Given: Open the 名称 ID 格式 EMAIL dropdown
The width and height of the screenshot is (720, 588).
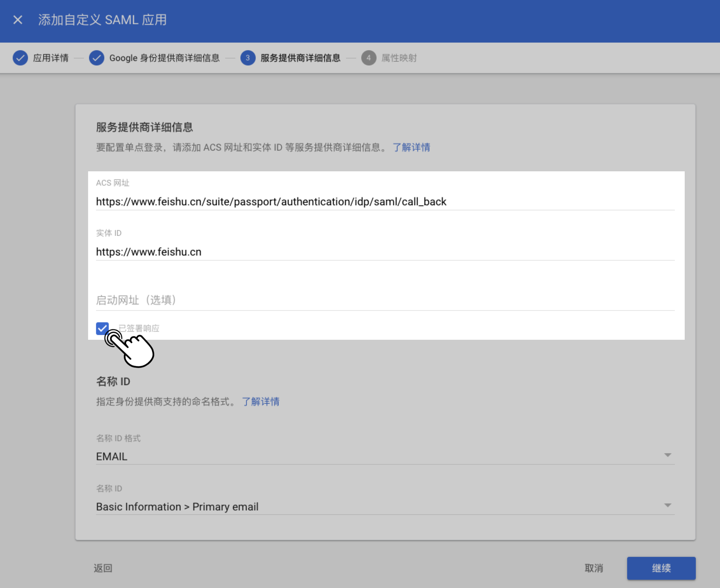Looking at the screenshot, I should coord(385,456).
